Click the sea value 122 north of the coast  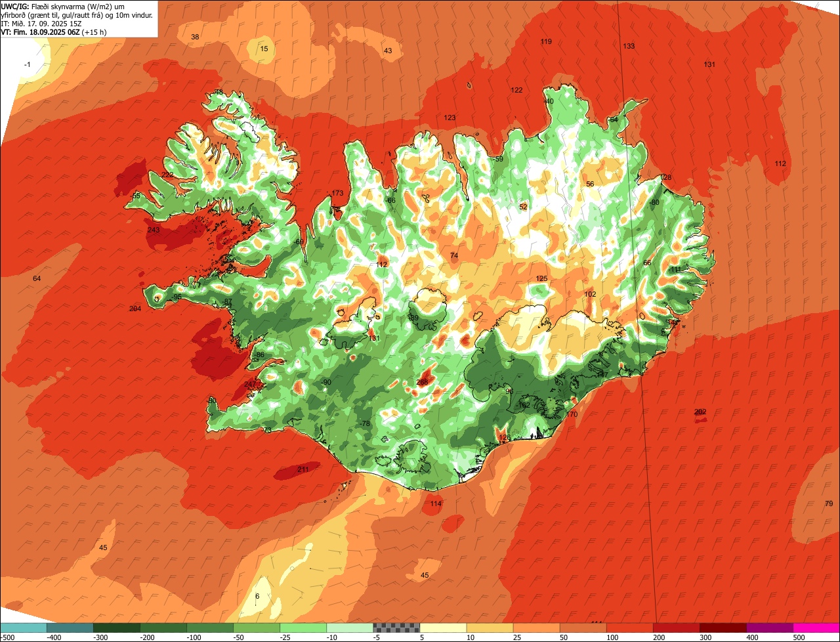[x=516, y=90]
